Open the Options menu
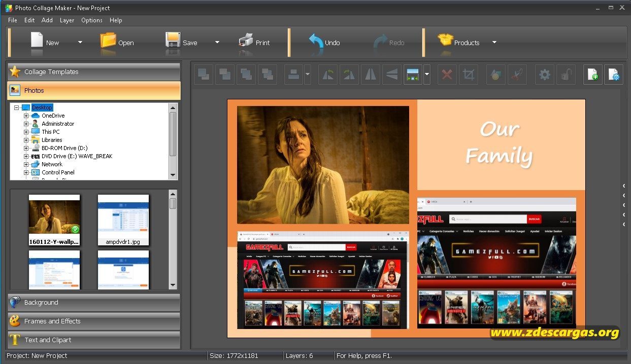 pyautogui.click(x=92, y=20)
